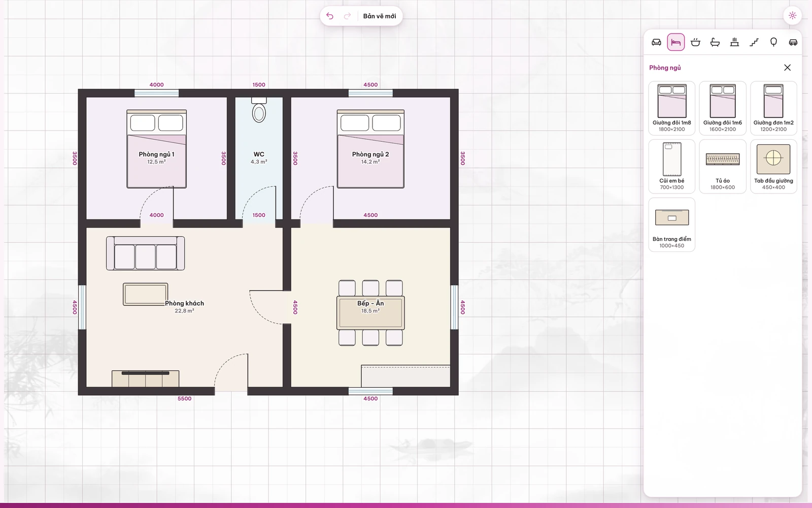Click the 5500 dimension label
This screenshot has height=508, width=812.
(x=185, y=399)
